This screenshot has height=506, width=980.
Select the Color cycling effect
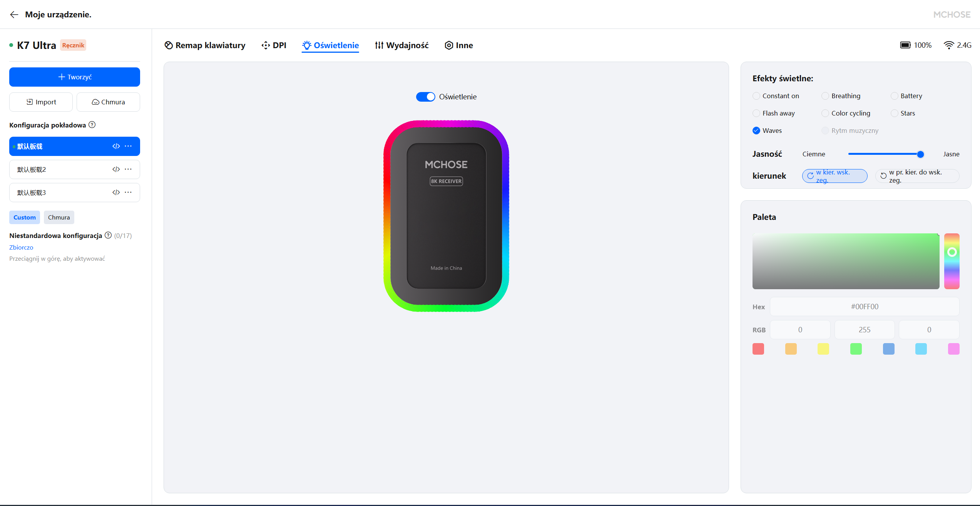pos(825,113)
